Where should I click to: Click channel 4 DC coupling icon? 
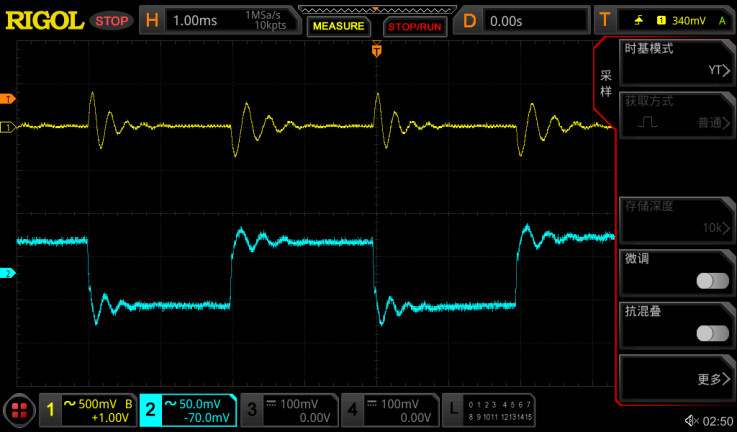pos(372,403)
